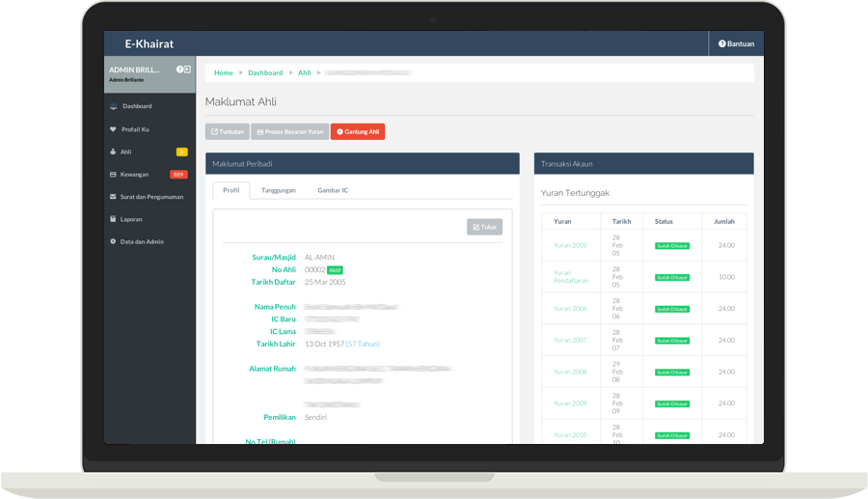868x499 pixels.
Task: Open the Yuran 2007 link
Action: coord(570,340)
